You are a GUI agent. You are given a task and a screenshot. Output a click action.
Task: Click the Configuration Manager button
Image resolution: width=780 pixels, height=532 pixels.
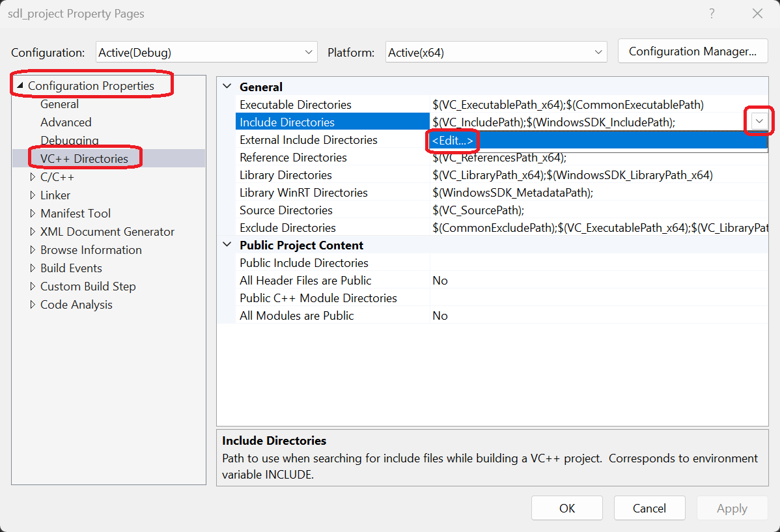(x=692, y=51)
